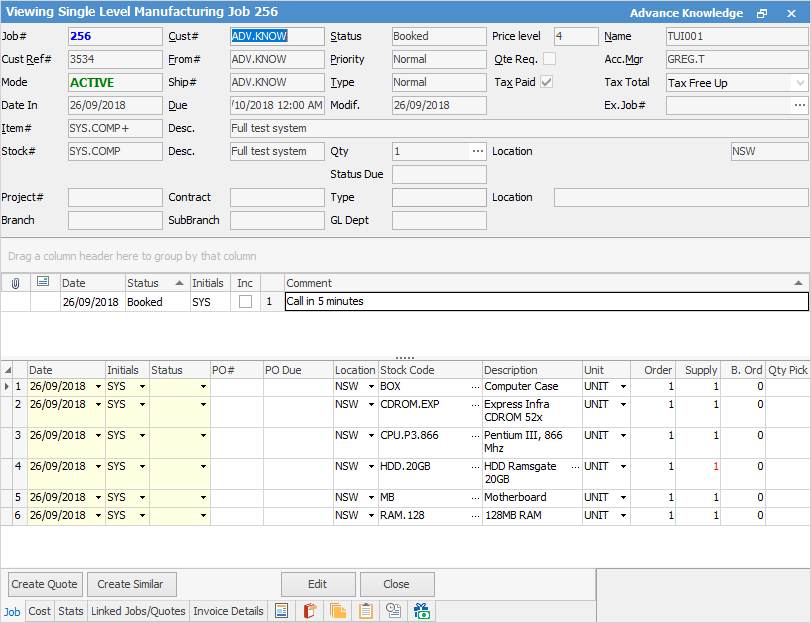The width and height of the screenshot is (811, 623).
Task: Click the rightmost gift icon on the bottom toolbar
Action: (421, 610)
